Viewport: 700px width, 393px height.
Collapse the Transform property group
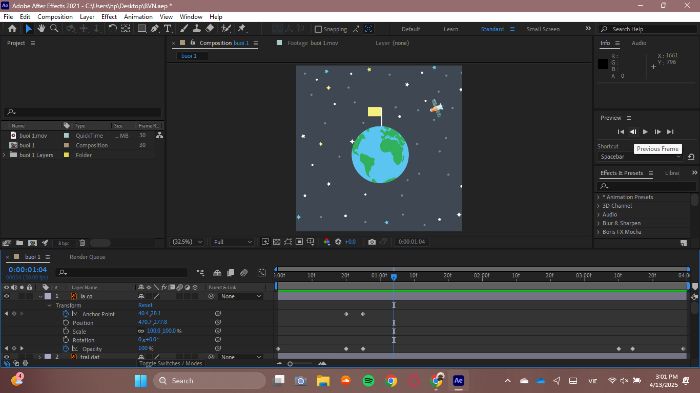(50, 305)
